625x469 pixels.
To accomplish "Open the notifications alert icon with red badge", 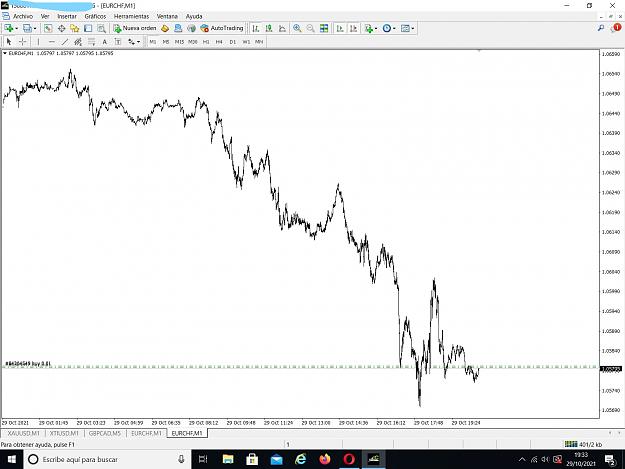I will pos(615,28).
